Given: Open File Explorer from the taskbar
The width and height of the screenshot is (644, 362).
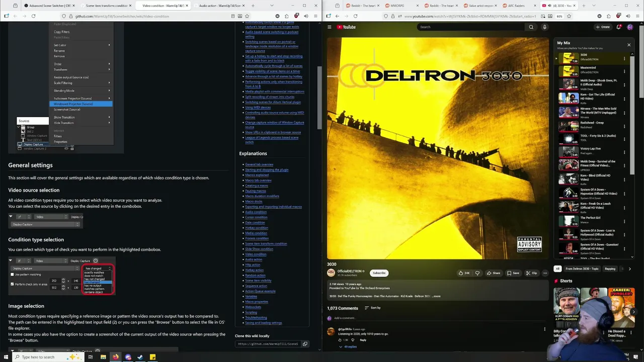Looking at the screenshot, I should (103, 357).
